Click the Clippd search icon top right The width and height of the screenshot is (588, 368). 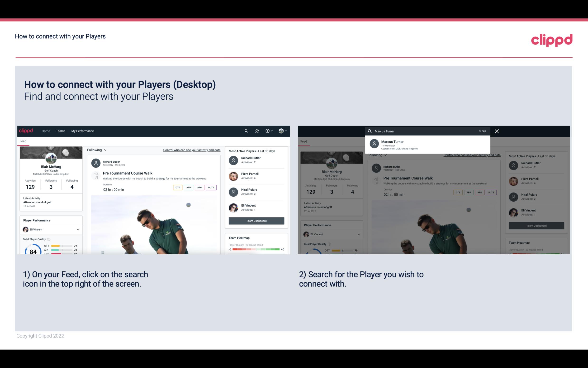[246, 131]
